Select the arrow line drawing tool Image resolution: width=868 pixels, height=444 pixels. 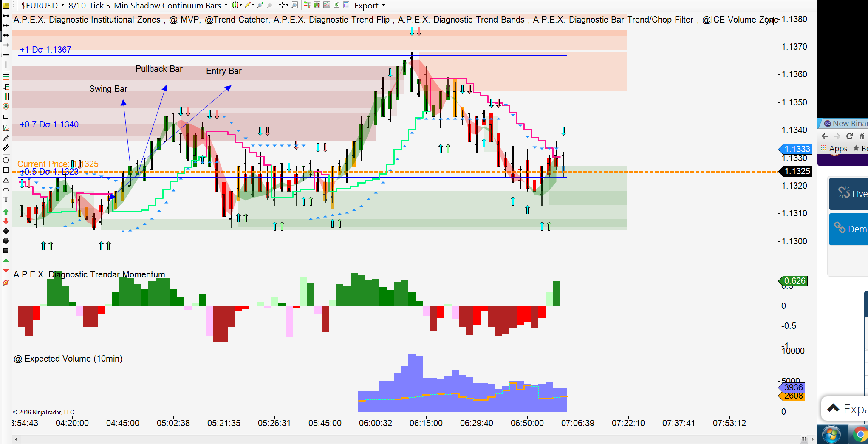point(6,45)
